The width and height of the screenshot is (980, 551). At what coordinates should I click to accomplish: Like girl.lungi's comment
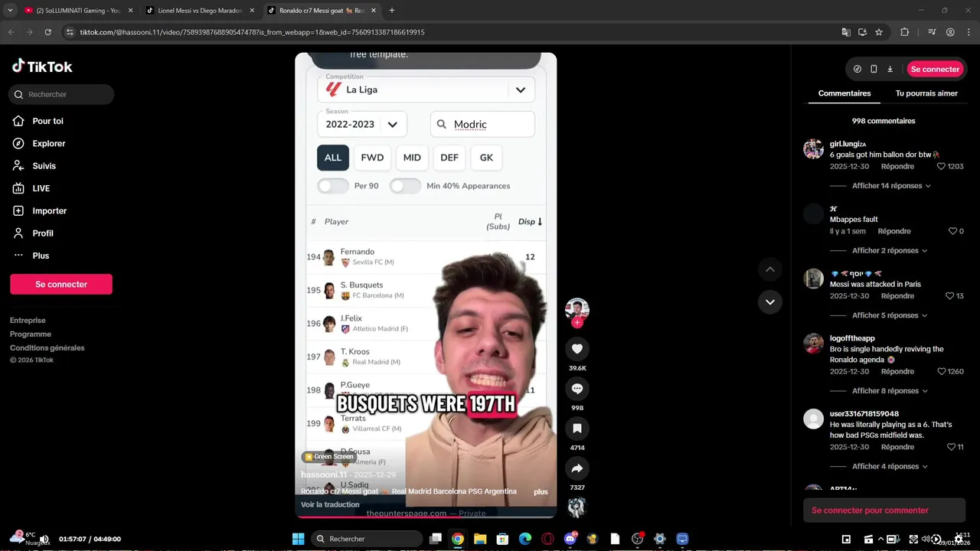click(x=941, y=166)
